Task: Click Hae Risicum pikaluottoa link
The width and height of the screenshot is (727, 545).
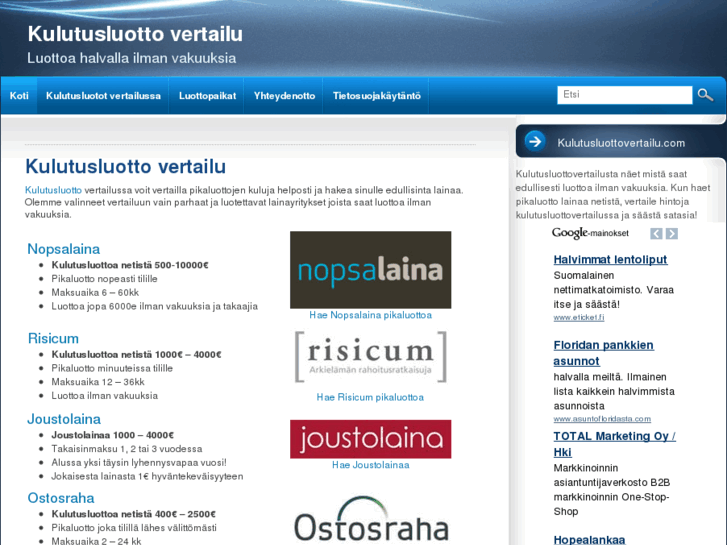Action: (x=370, y=397)
